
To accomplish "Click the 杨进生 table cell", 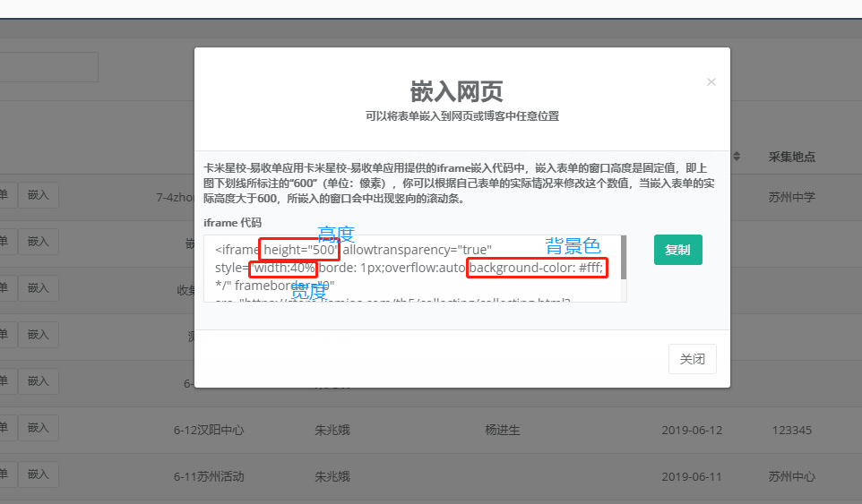I will pyautogui.click(x=503, y=430).
